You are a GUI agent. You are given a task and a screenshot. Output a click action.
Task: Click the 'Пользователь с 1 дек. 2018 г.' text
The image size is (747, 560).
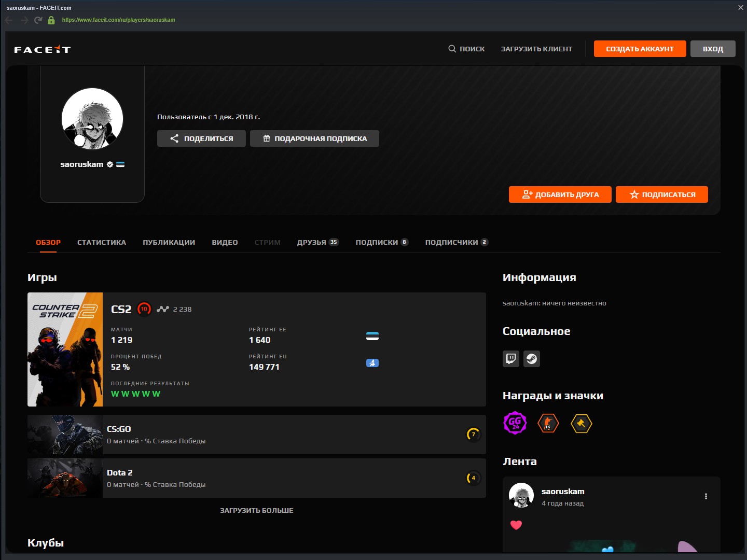tap(209, 117)
